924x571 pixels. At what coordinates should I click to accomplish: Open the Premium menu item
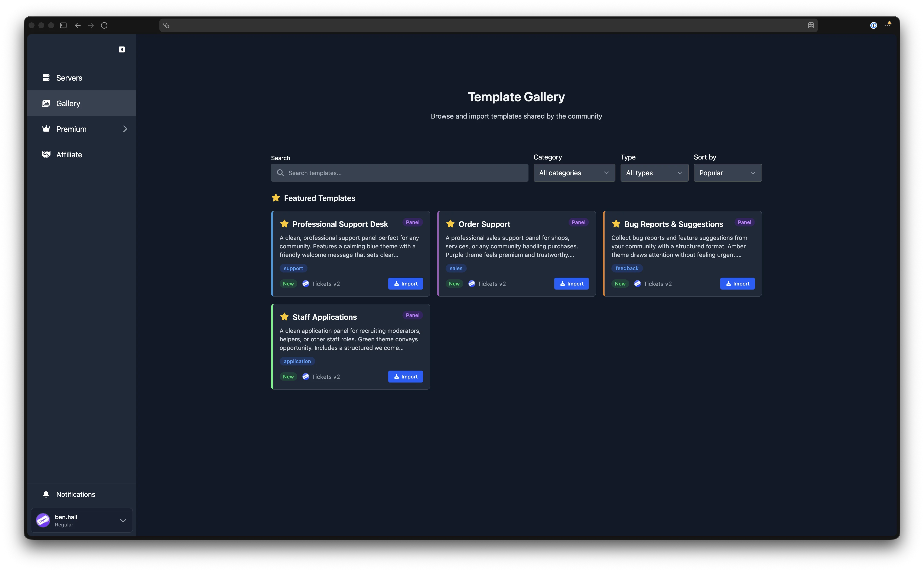82,129
